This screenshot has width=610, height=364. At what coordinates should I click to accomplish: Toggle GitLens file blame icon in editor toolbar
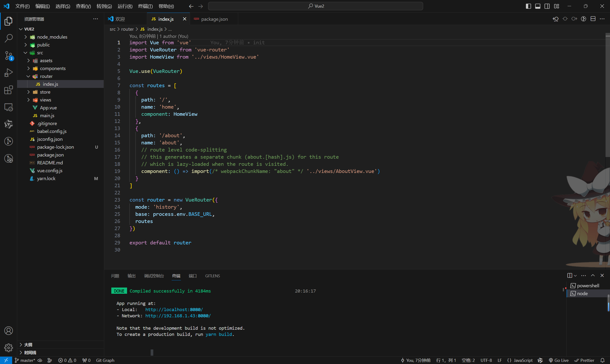[584, 19]
